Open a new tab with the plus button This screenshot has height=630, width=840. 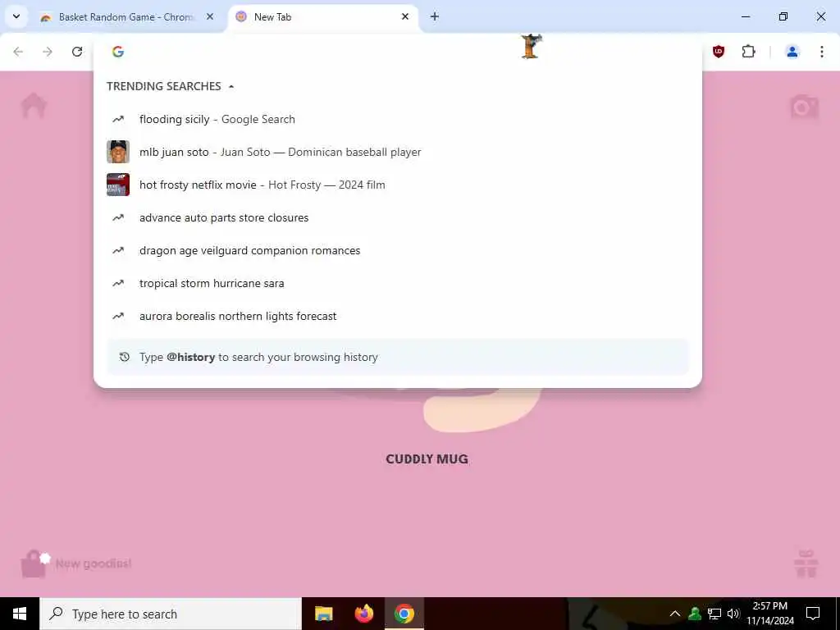435,16
